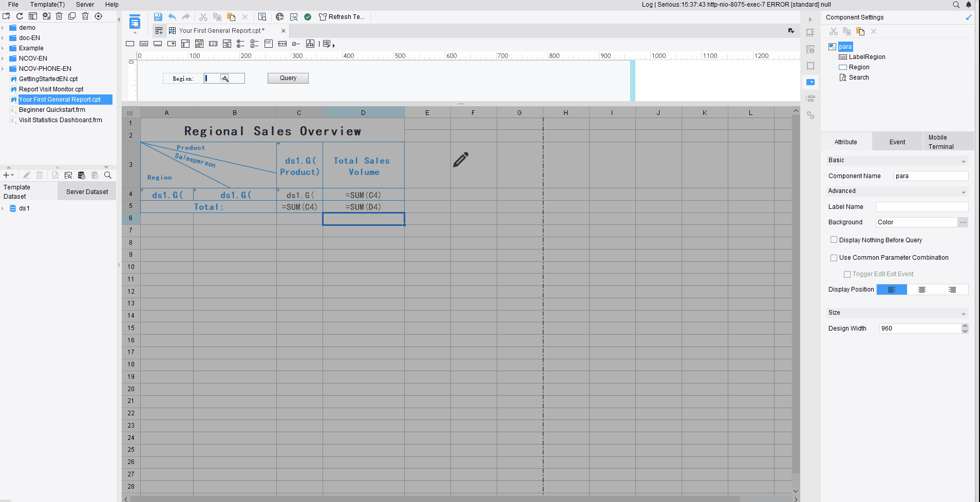Save the template with the floppy icon

[158, 17]
